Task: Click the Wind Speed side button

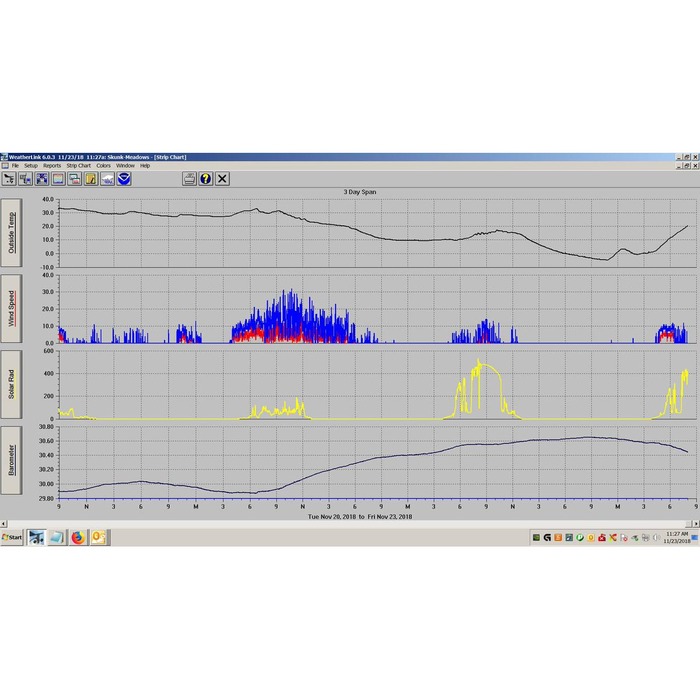Action: pos(11,308)
